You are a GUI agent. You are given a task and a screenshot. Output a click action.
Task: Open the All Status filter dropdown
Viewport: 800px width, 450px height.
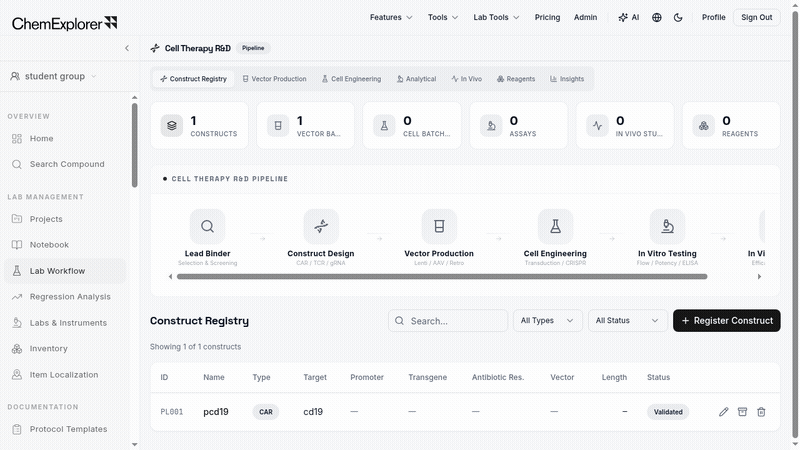tap(628, 320)
